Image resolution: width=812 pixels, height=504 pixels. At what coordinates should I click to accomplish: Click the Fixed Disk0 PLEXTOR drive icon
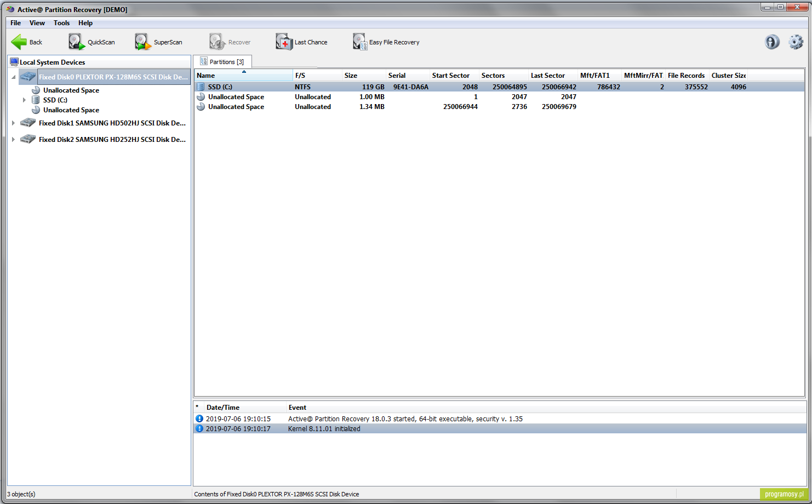tap(28, 77)
